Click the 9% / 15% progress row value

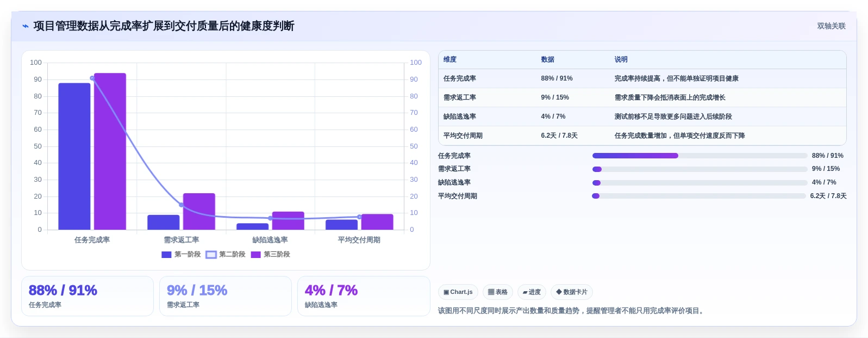pyautogui.click(x=826, y=169)
